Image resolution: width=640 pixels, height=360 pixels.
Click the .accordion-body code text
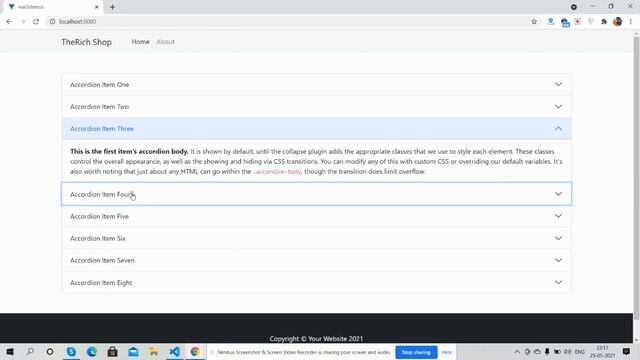278,172
